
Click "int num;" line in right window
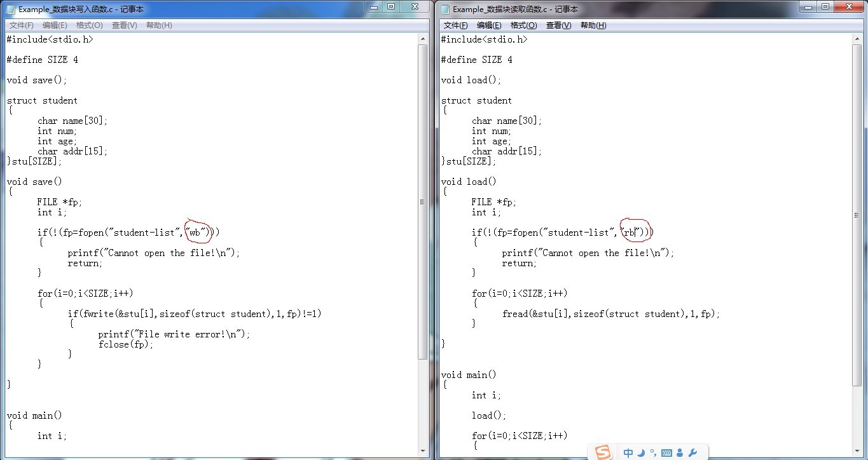point(492,131)
